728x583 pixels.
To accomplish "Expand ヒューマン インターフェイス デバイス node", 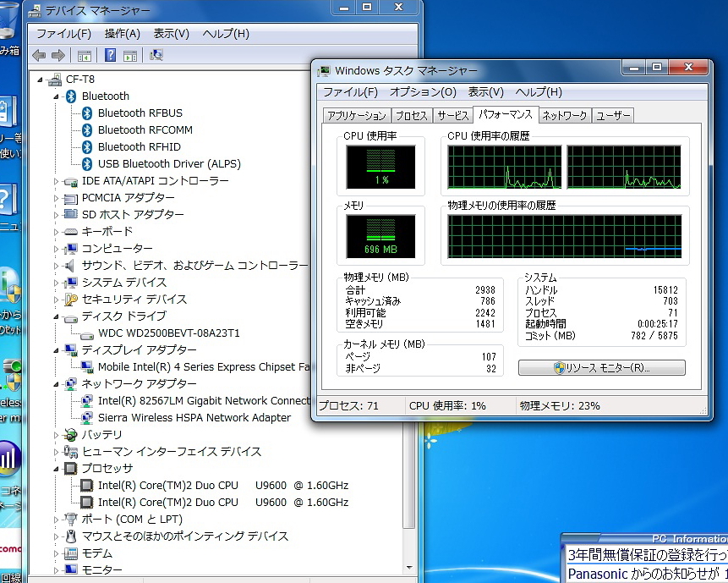I will click(x=56, y=452).
